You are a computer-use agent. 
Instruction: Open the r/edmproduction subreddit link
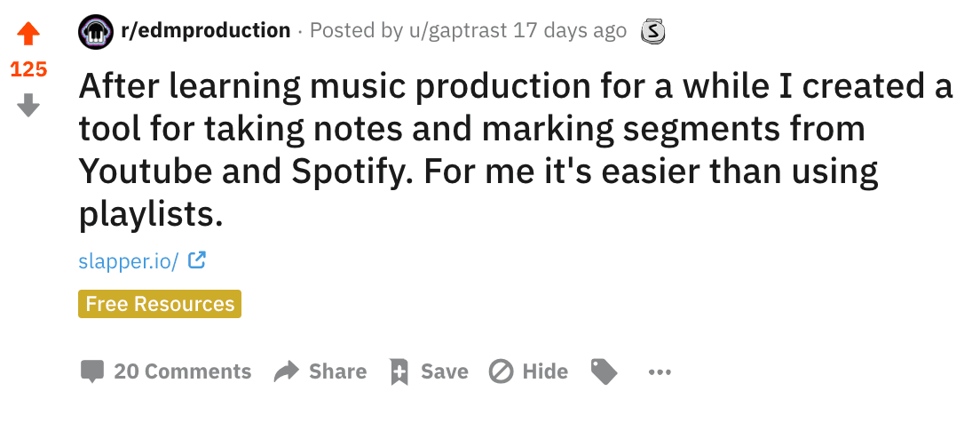(206, 30)
